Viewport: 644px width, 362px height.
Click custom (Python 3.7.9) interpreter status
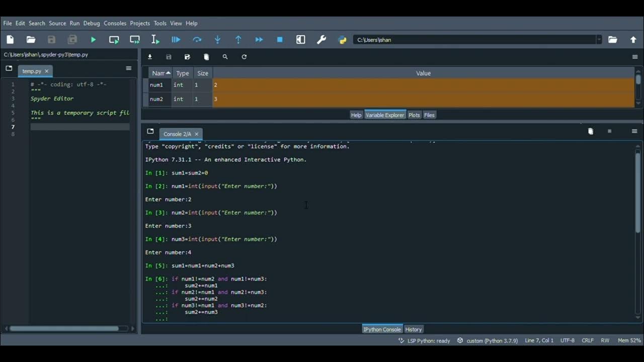(488, 340)
